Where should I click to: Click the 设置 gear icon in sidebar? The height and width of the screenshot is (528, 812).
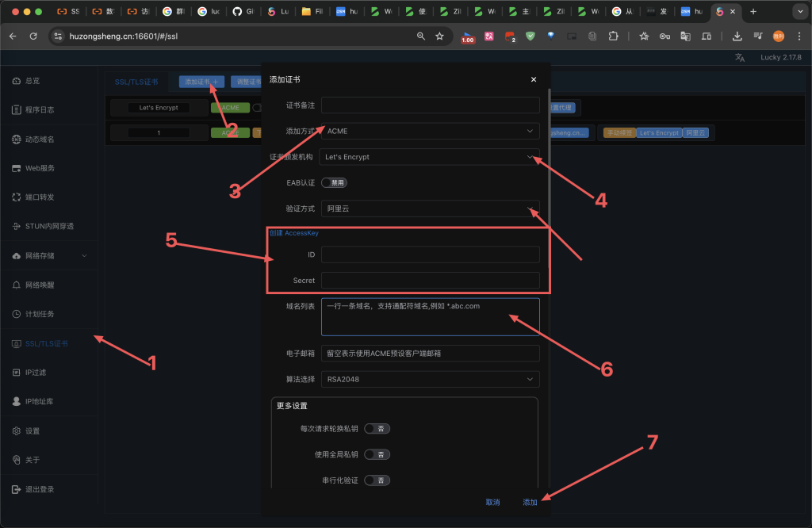coord(17,431)
